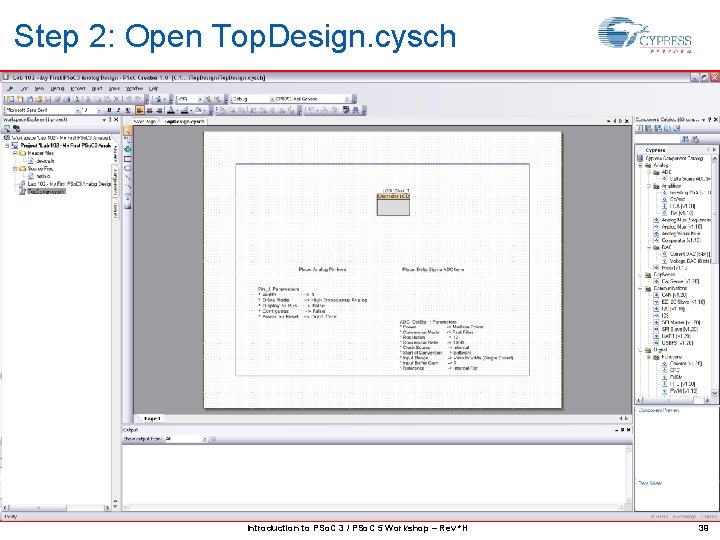Open the Debug menu
This screenshot has height=540, width=720.
coord(57,89)
